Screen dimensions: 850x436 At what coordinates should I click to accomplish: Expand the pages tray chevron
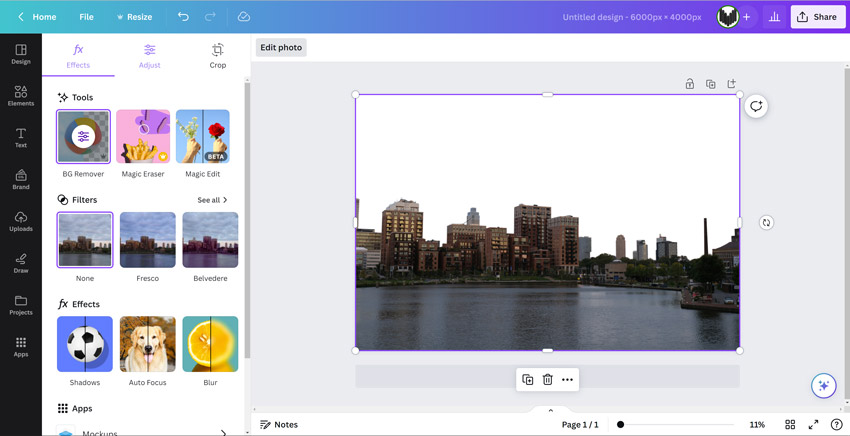point(551,411)
